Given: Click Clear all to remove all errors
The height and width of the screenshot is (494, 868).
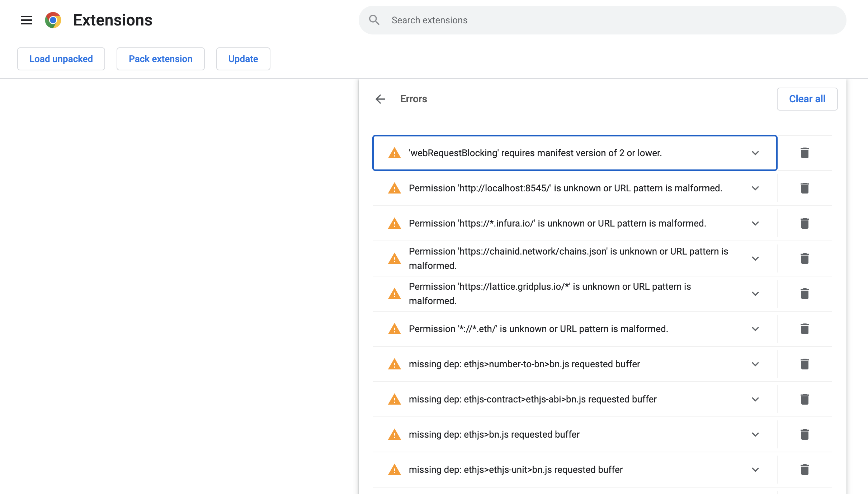Looking at the screenshot, I should (807, 99).
